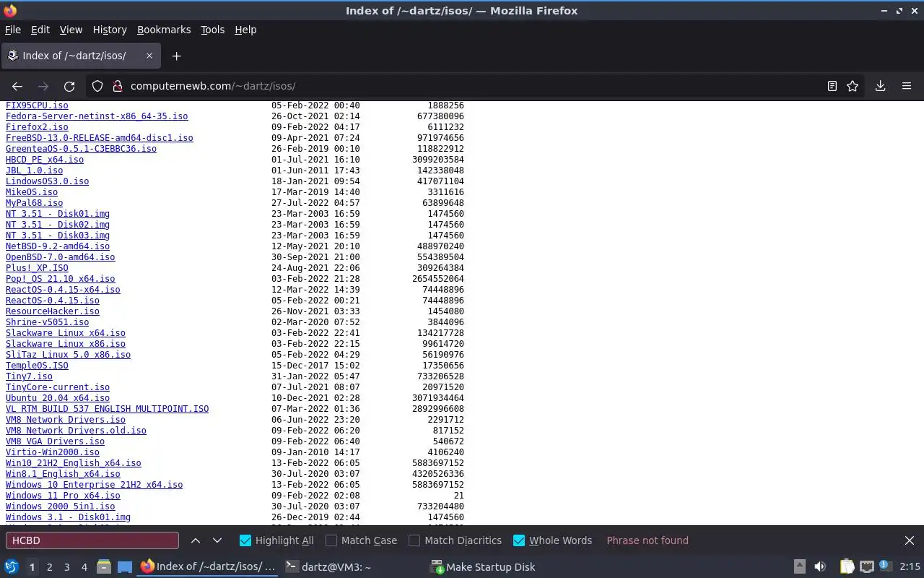Open the ReactOS-0.4.15-x64.iso link
The width and height of the screenshot is (924, 578).
pos(63,290)
